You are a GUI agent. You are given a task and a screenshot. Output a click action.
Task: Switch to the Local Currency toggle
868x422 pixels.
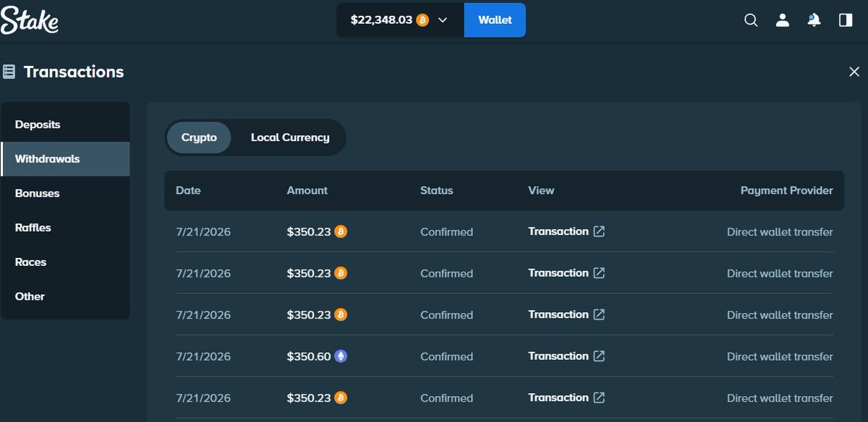[290, 137]
